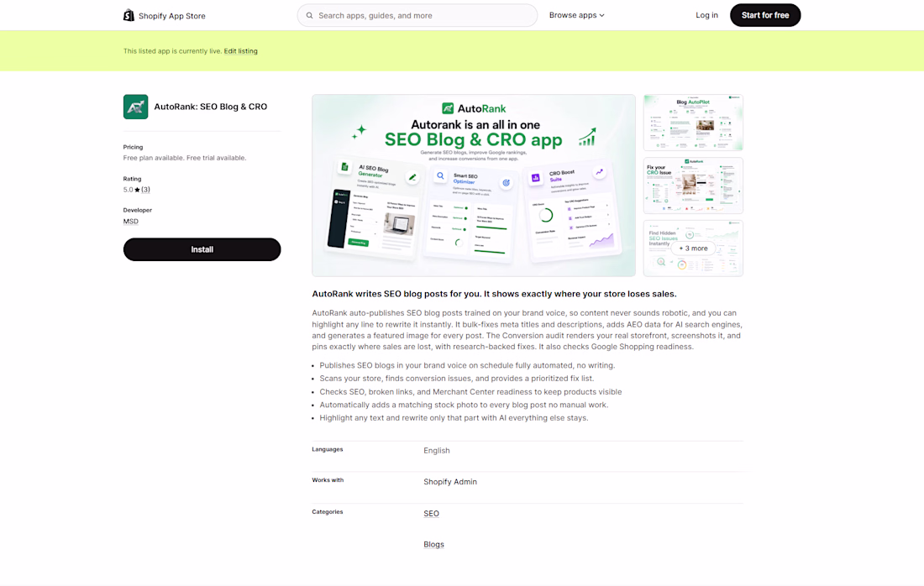Click the headline AutoRank writes SEO blog posts

(495, 294)
